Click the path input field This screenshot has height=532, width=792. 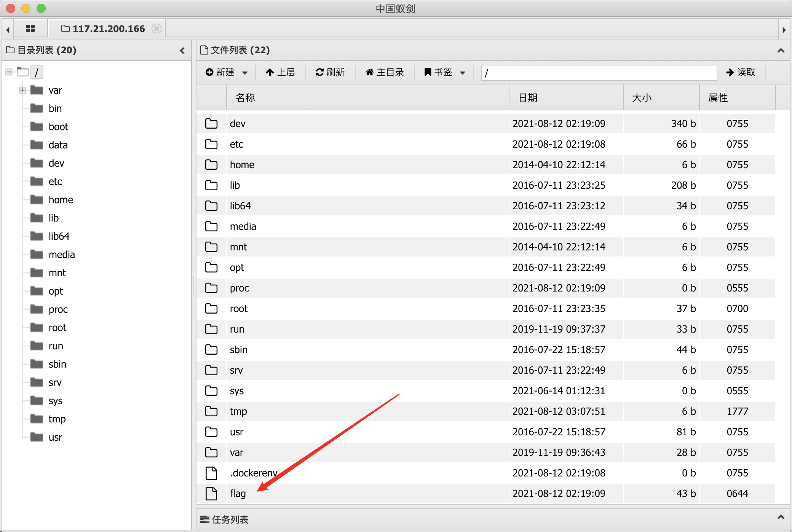coord(599,72)
